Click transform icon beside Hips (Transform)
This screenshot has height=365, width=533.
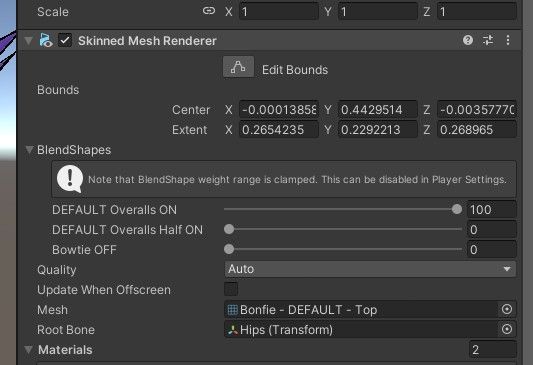(x=233, y=330)
